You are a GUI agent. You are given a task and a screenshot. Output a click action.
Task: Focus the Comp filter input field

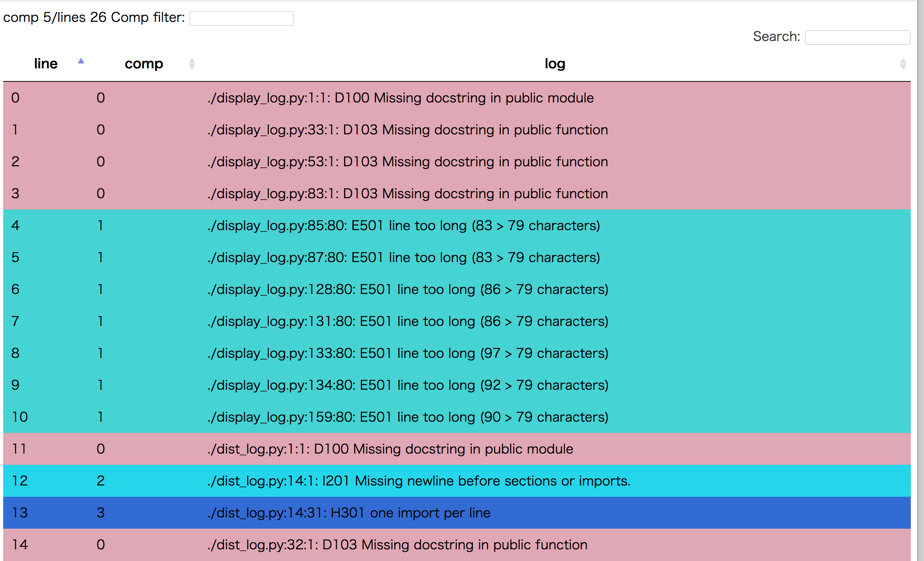241,18
